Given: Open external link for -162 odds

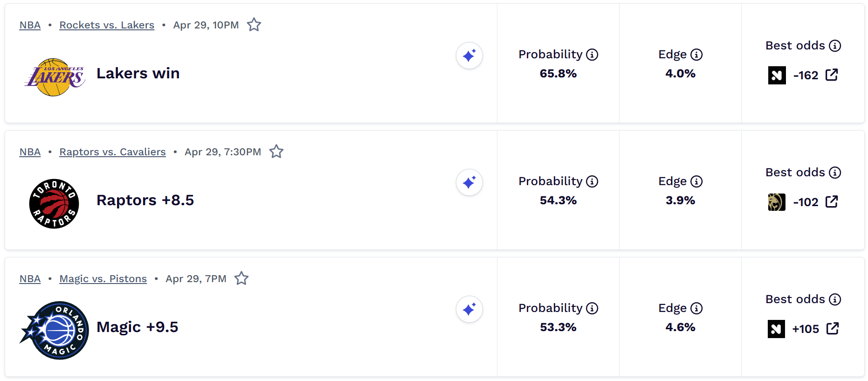Looking at the screenshot, I should 832,75.
